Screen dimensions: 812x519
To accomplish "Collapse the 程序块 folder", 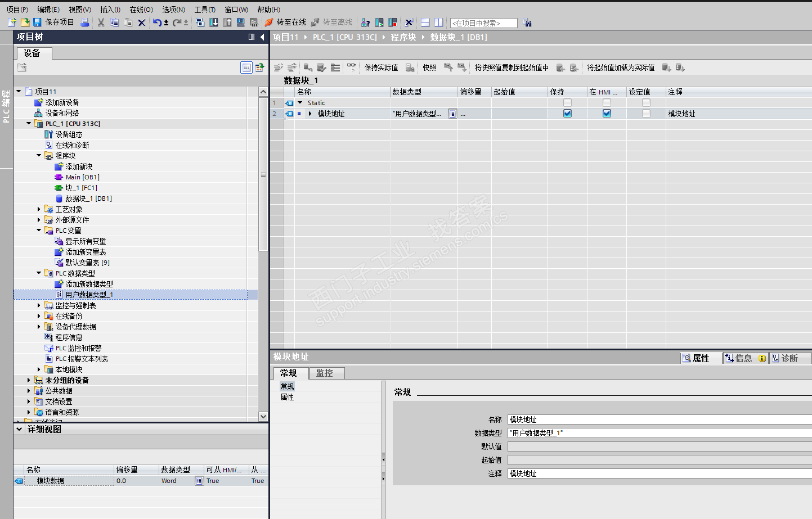I will coord(39,155).
